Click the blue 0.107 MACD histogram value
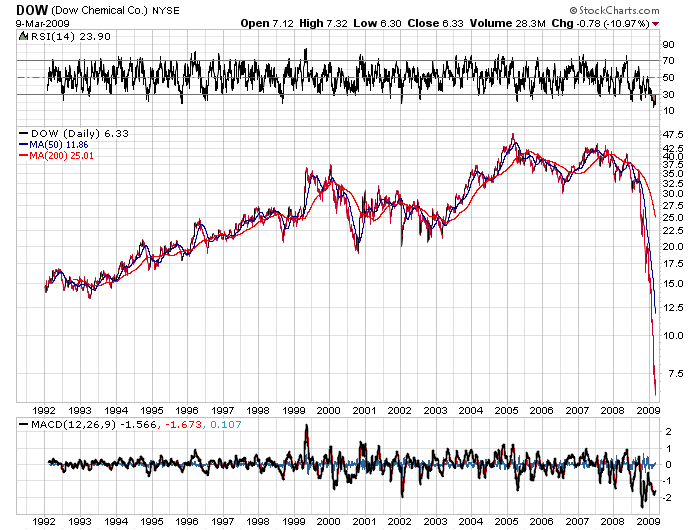The height and width of the screenshot is (530, 700). pos(226,424)
